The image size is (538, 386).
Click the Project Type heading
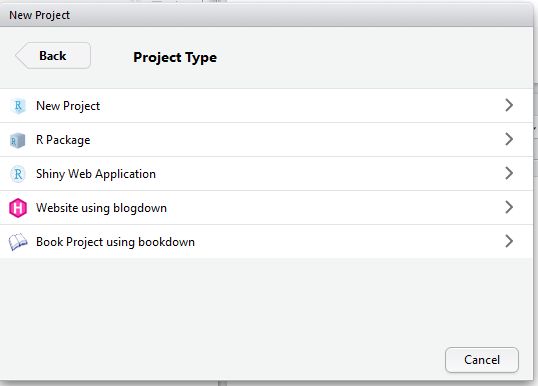[x=175, y=57]
